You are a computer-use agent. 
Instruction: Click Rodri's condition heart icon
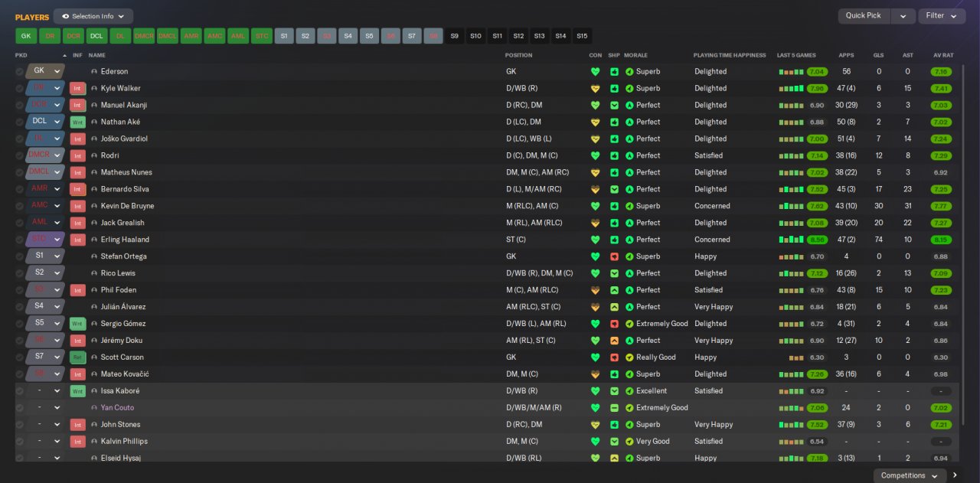coord(595,155)
